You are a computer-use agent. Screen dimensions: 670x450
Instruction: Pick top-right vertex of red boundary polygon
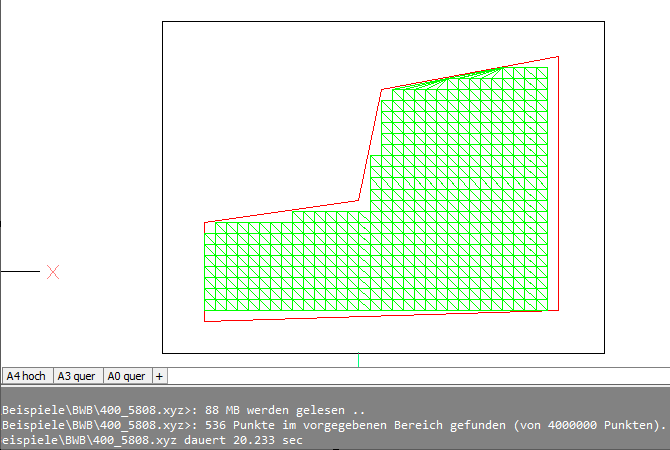coord(558,56)
